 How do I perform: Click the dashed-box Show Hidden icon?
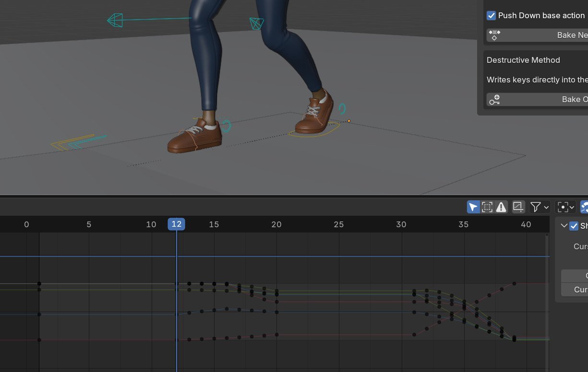(x=487, y=207)
